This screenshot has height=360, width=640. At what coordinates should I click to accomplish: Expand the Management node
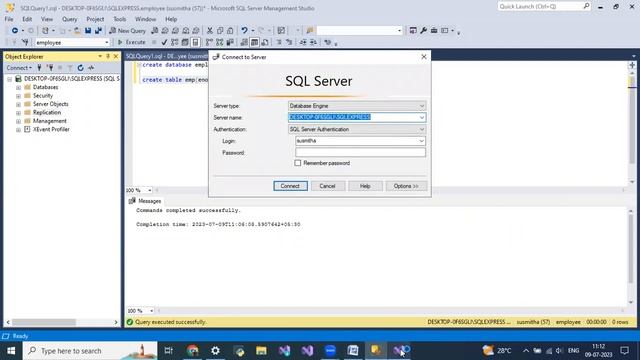tap(18, 121)
